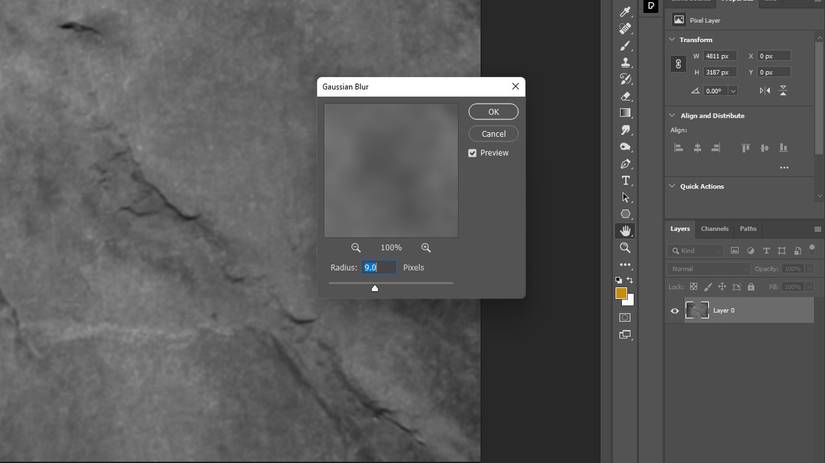The height and width of the screenshot is (463, 825).
Task: Select the Shape tool in toolbar
Action: click(x=625, y=214)
